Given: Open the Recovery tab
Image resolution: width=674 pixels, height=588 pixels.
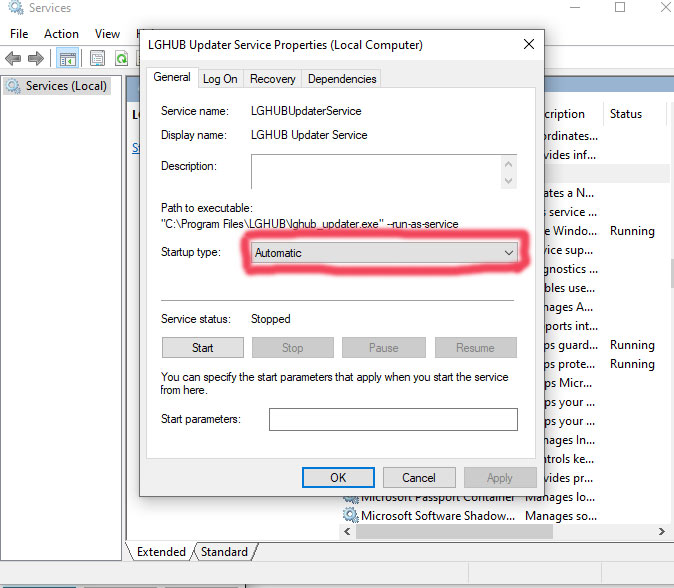Looking at the screenshot, I should (273, 79).
